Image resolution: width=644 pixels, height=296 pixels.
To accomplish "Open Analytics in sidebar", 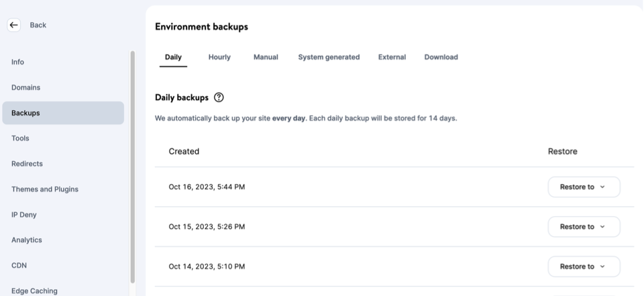I will 27,240.
